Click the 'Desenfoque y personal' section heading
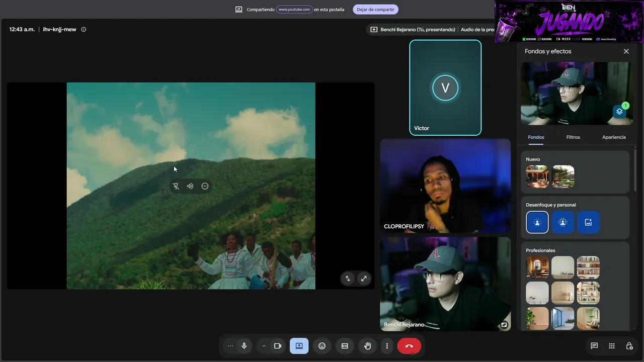Viewport: 644px width, 362px height. tap(551, 205)
